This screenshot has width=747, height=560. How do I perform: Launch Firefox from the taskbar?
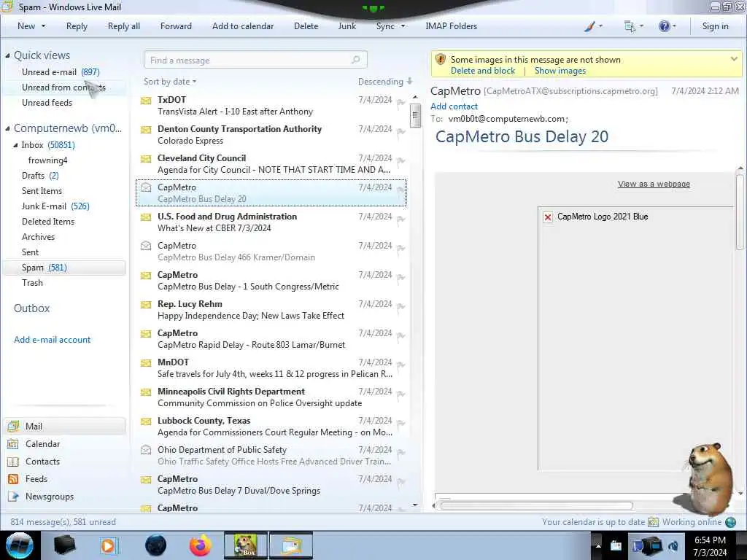201,545
